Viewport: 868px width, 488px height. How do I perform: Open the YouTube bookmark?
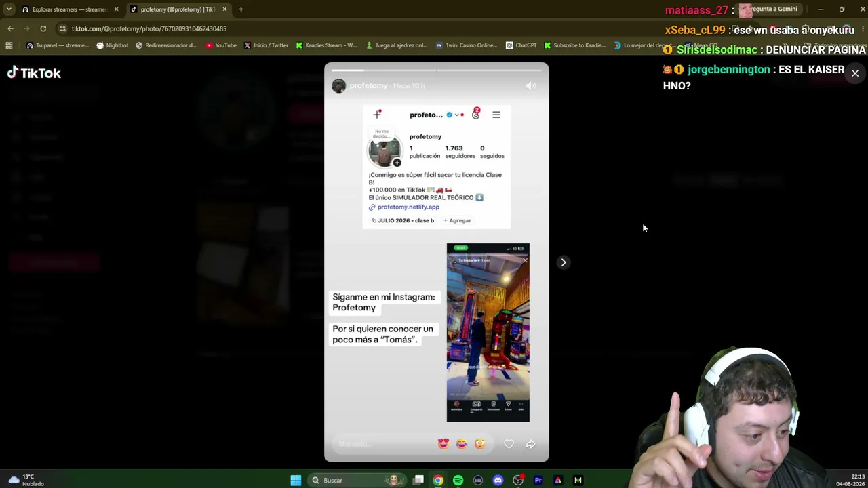pyautogui.click(x=221, y=45)
